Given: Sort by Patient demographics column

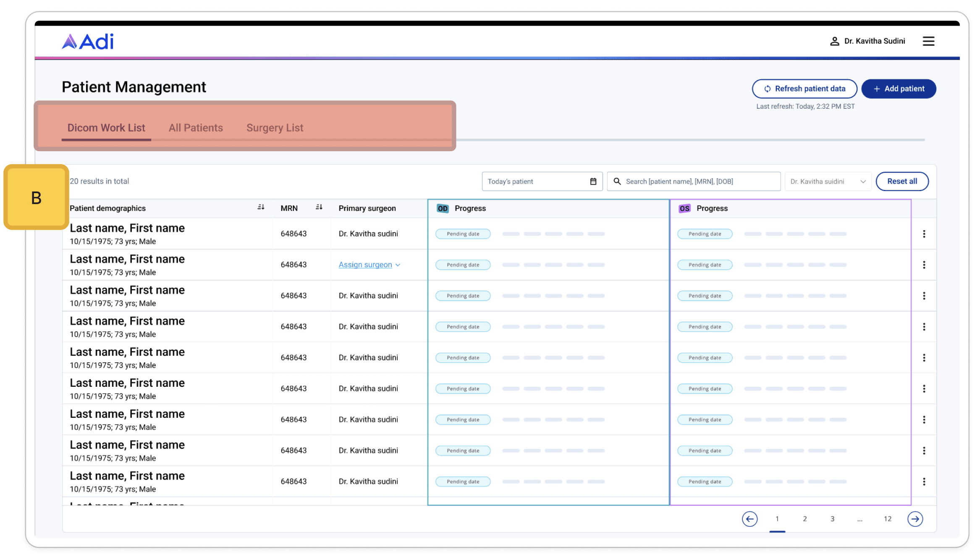Looking at the screenshot, I should click(261, 207).
